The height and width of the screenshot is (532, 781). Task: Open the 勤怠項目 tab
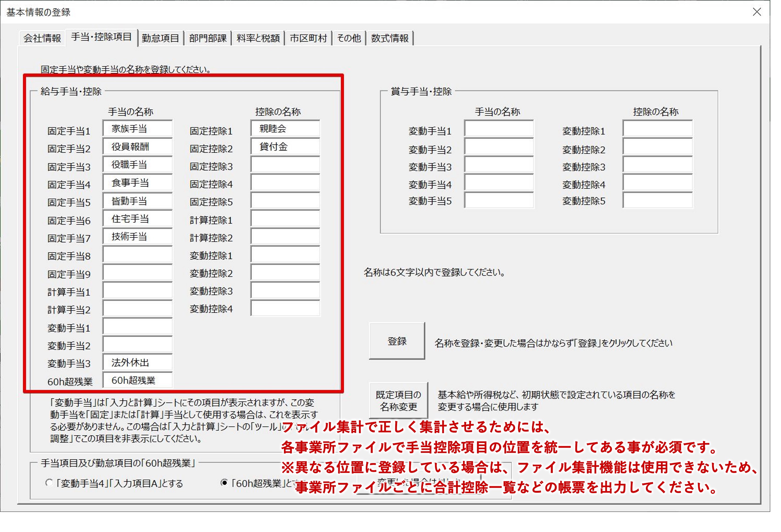click(x=160, y=38)
